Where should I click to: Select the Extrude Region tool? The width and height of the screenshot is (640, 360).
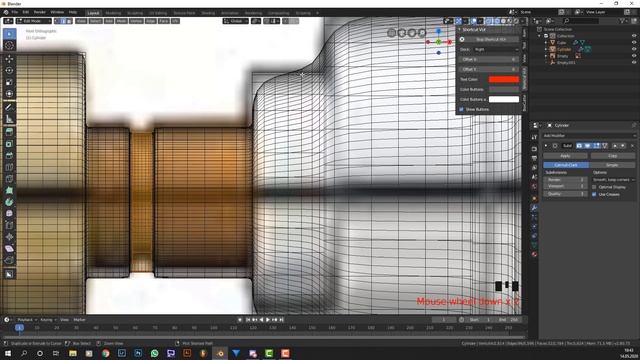pyautogui.click(x=9, y=132)
